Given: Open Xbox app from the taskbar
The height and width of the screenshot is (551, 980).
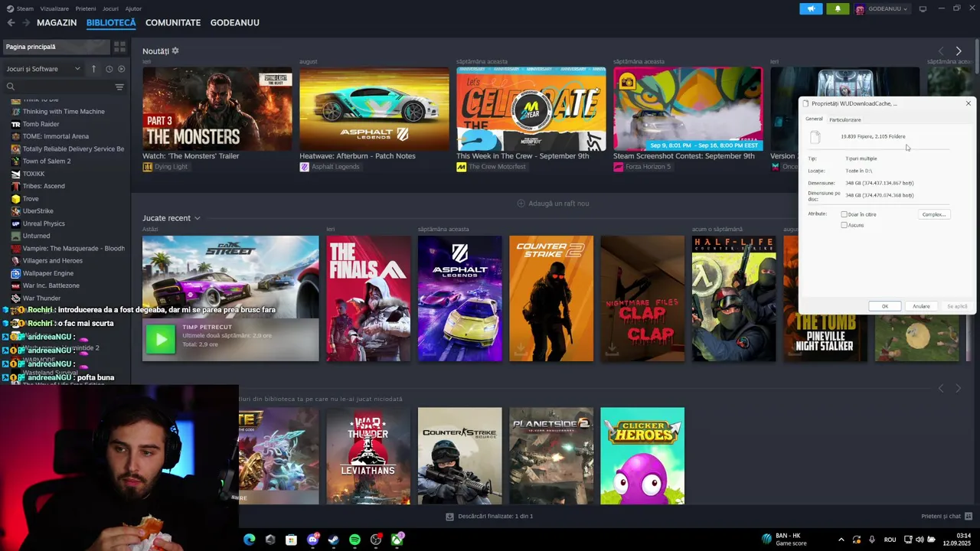Looking at the screenshot, I should coord(397,540).
